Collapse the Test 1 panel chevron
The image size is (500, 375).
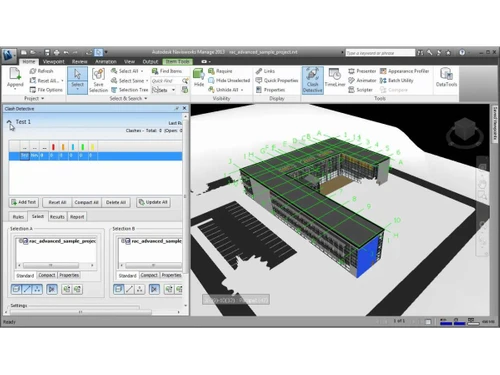tap(9, 122)
